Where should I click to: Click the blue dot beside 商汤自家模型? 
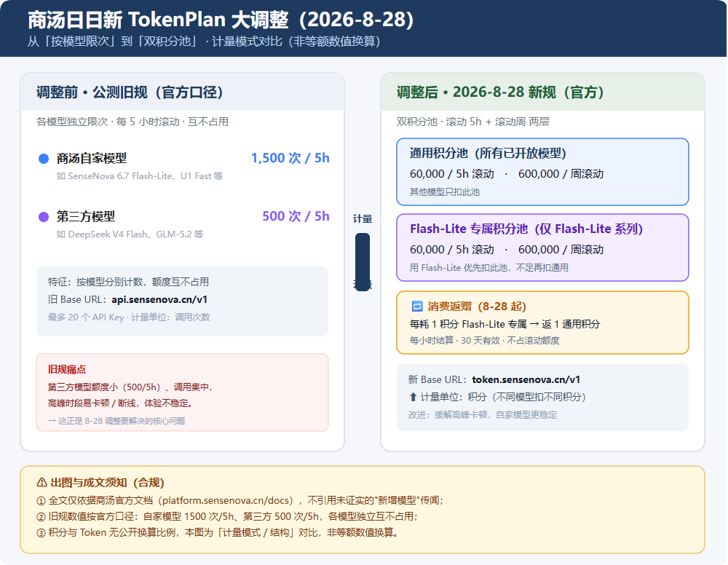[x=44, y=159]
